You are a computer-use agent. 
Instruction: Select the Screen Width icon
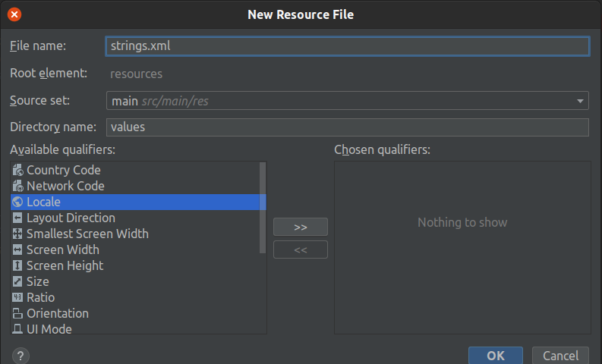point(17,249)
